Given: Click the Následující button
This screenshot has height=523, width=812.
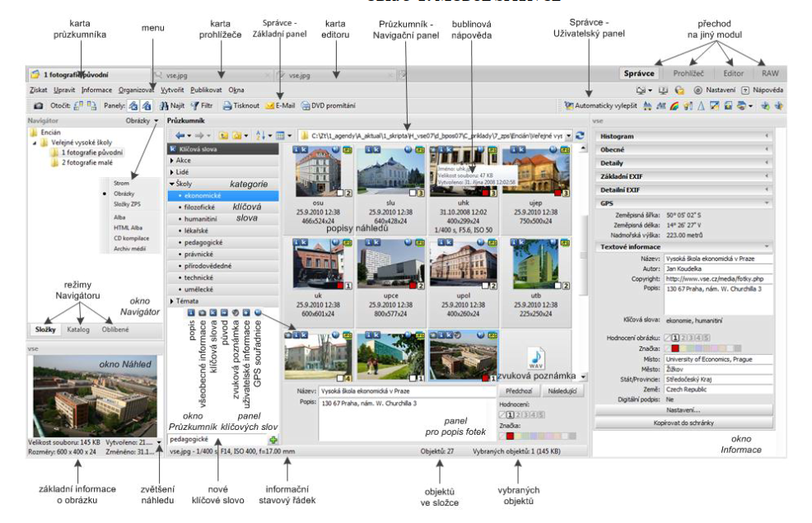Looking at the screenshot, I should click(x=562, y=391).
